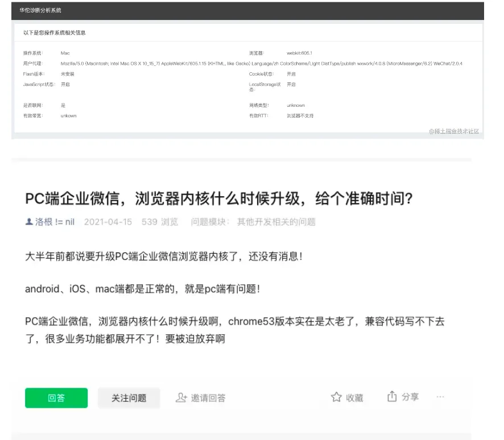Click the 华佗诊断分析系统 header title
This screenshot has width=504, height=440.
pos(40,10)
